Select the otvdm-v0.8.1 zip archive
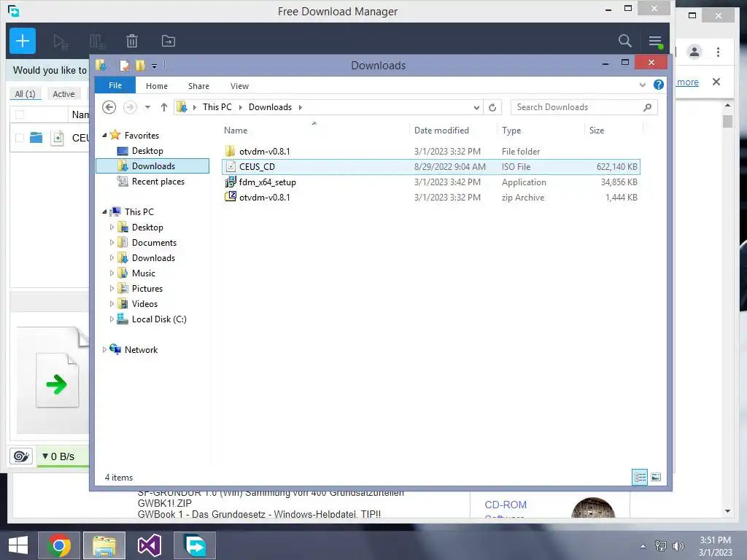 [431, 197]
